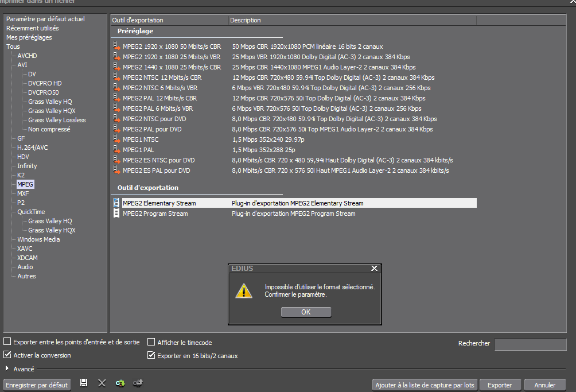Click the export preset icon
The image size is (576, 392).
click(x=138, y=383)
